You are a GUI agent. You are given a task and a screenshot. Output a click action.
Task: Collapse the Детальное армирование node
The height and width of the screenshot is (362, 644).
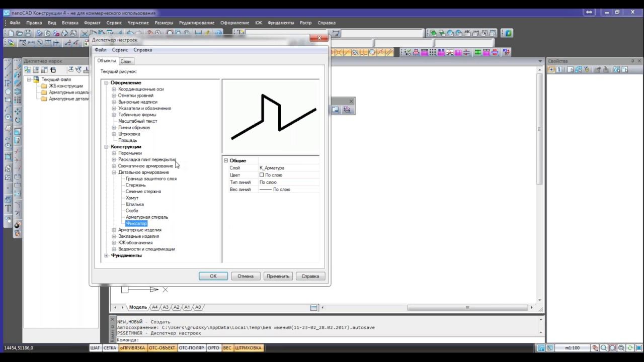tap(114, 172)
